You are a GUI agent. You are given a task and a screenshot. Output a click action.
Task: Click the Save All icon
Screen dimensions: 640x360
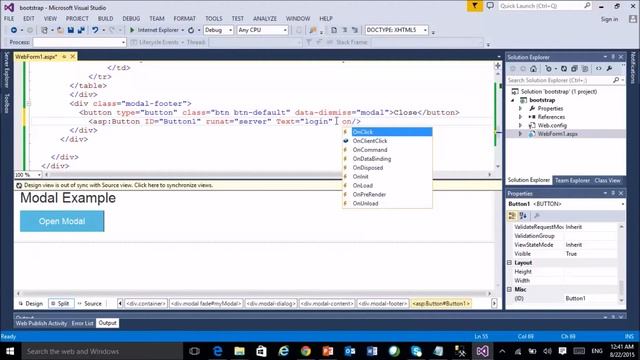pos(81,30)
